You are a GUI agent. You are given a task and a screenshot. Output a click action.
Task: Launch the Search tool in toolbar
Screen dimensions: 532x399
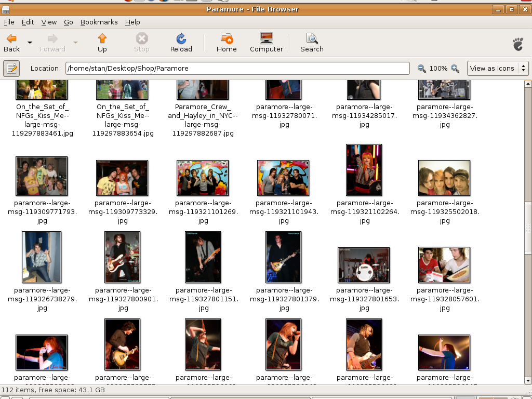point(312,39)
